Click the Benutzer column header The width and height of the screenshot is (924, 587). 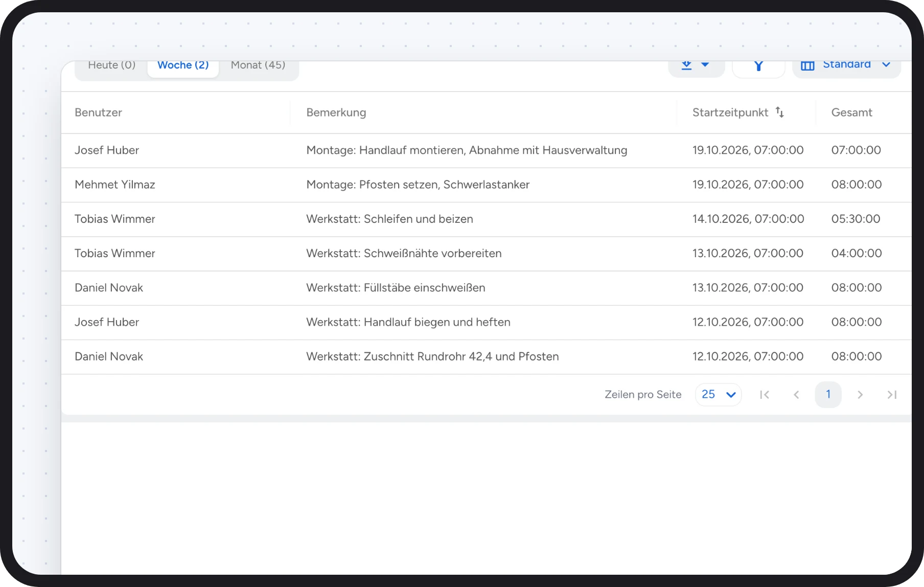(x=98, y=112)
